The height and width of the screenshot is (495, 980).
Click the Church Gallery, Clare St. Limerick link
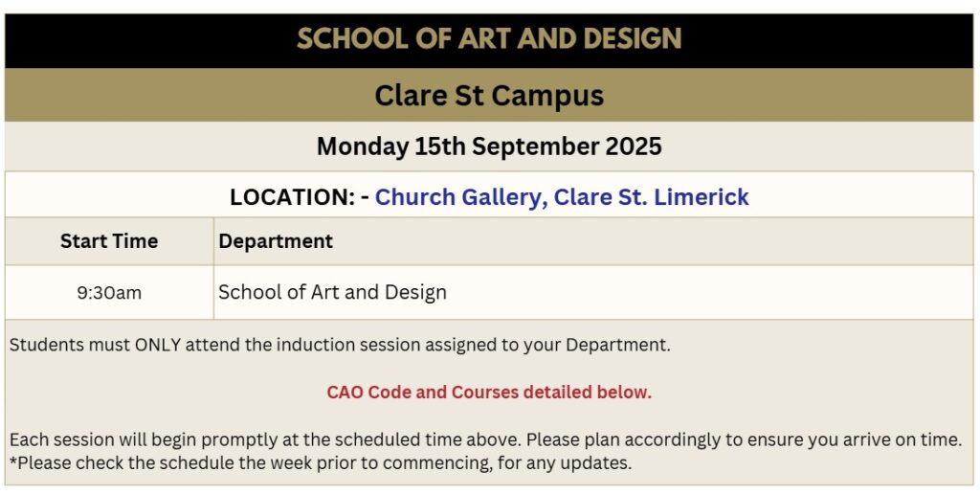(561, 197)
